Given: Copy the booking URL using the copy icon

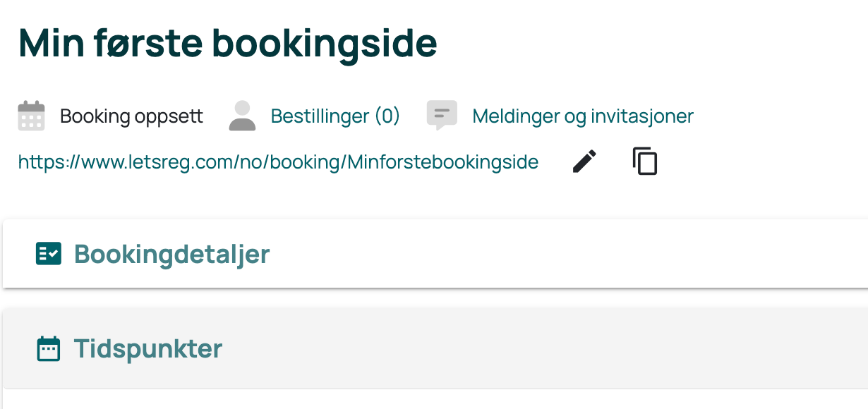Looking at the screenshot, I should coord(644,161).
